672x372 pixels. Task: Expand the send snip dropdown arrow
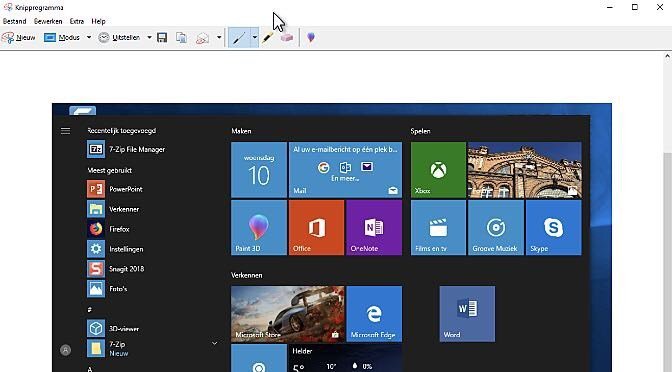point(219,38)
